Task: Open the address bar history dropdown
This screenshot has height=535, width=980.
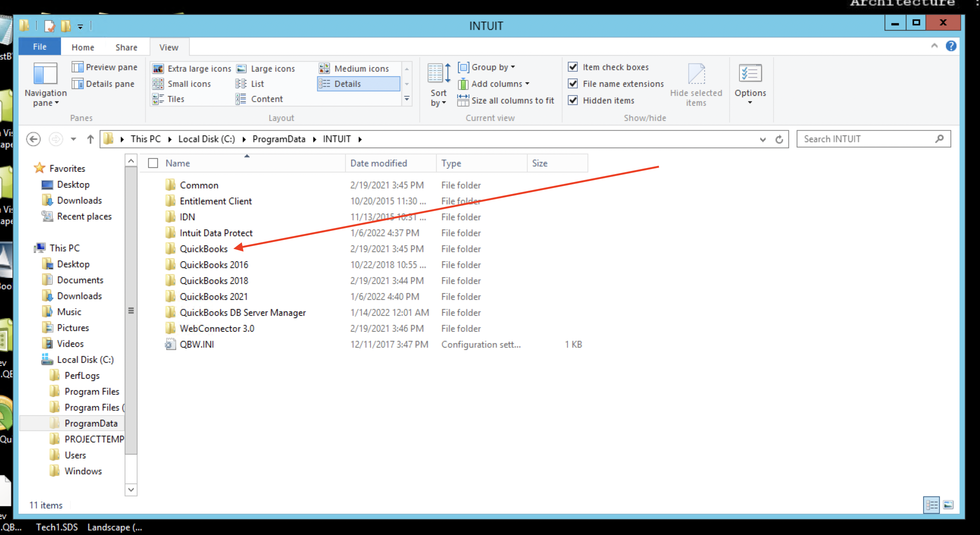Action: coord(763,140)
